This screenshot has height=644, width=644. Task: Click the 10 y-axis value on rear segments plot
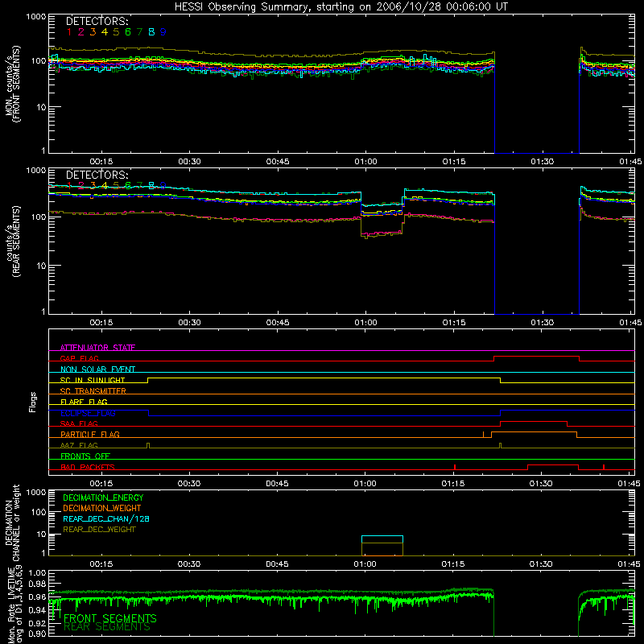[41, 266]
